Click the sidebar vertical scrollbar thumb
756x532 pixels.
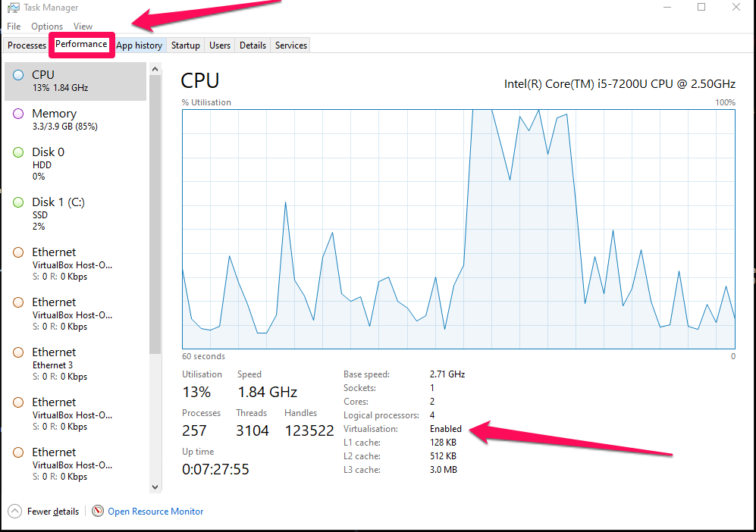[x=155, y=214]
